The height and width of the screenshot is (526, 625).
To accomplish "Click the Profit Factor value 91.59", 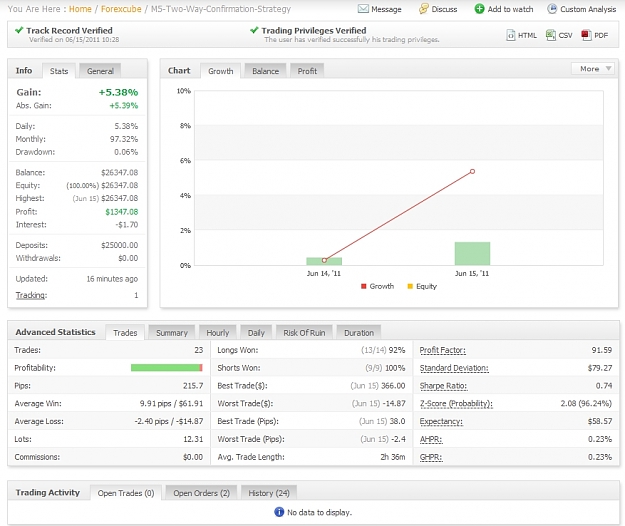I will tap(601, 350).
